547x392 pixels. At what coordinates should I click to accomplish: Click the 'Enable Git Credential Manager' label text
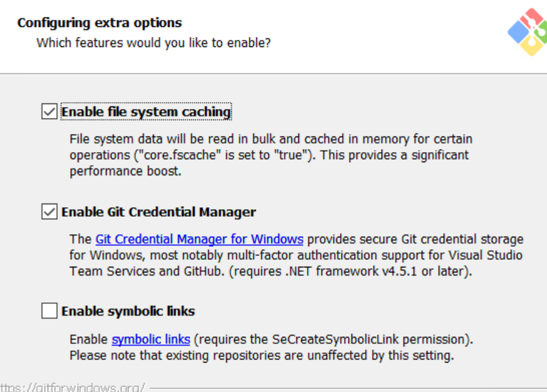click(x=159, y=212)
